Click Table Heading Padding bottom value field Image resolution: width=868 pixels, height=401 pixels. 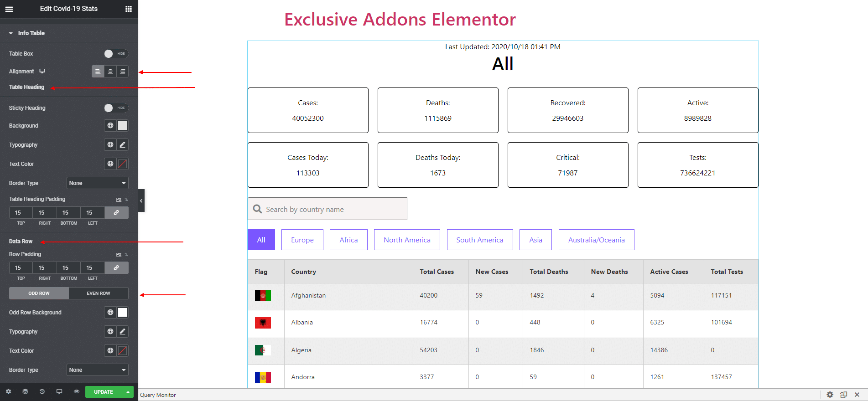click(69, 213)
